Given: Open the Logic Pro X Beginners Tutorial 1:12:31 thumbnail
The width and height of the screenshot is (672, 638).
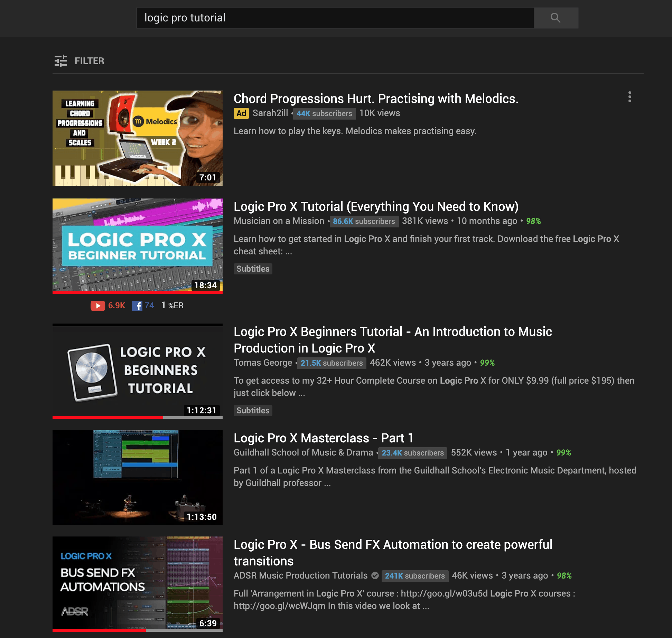Looking at the screenshot, I should [138, 371].
